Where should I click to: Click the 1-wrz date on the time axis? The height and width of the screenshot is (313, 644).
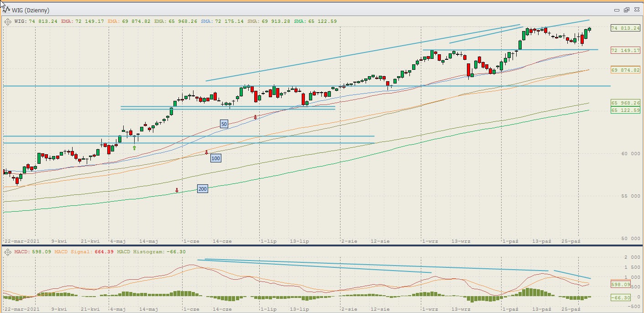coord(430,241)
